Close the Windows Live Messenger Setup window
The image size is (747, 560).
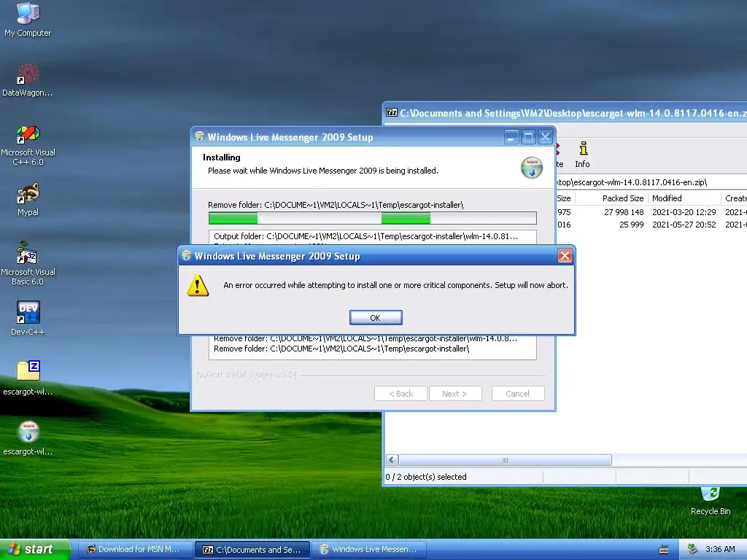pyautogui.click(x=545, y=137)
